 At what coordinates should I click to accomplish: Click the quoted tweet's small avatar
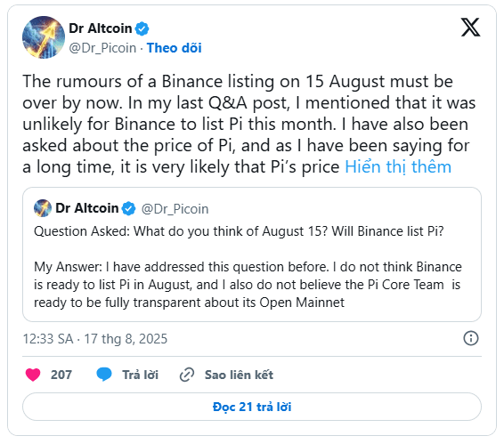pos(43,208)
